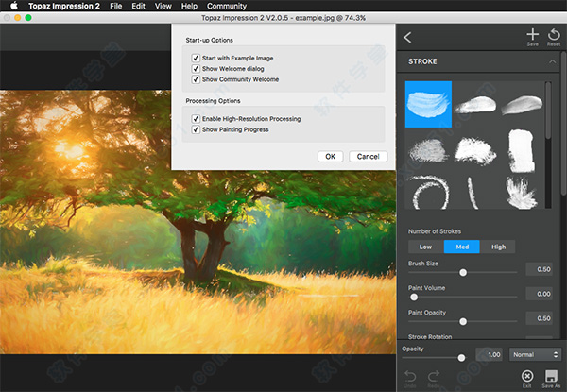
Task: Set Number of Strokes to Med
Action: click(x=462, y=247)
